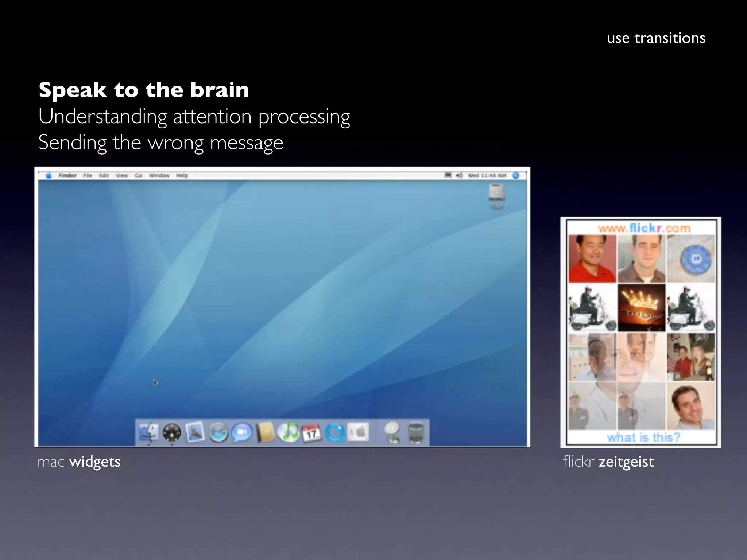
Task: Open the File menu
Action: [x=88, y=175]
